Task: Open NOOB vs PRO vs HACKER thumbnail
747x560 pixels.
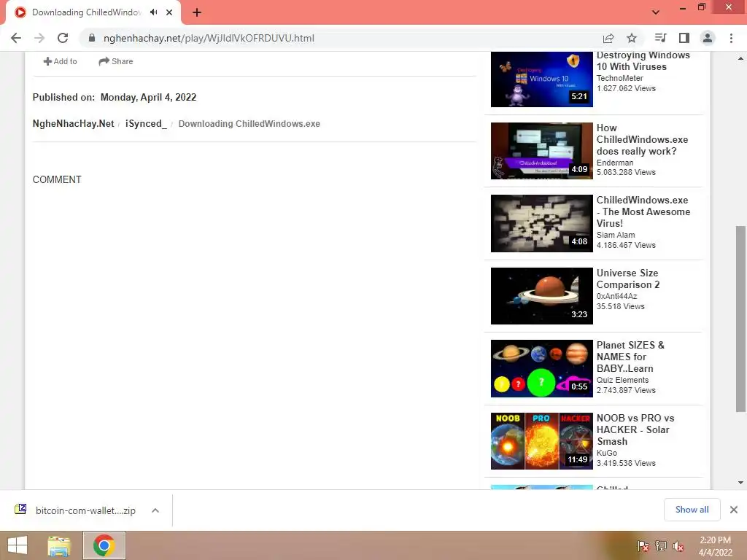Action: click(x=542, y=441)
